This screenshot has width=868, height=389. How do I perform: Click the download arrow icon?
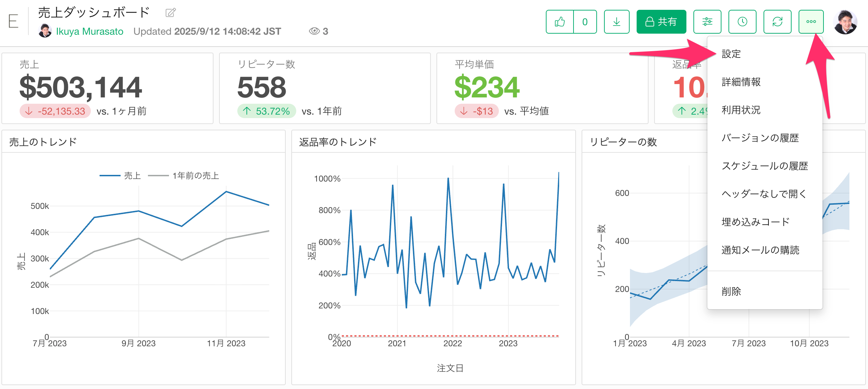(616, 22)
